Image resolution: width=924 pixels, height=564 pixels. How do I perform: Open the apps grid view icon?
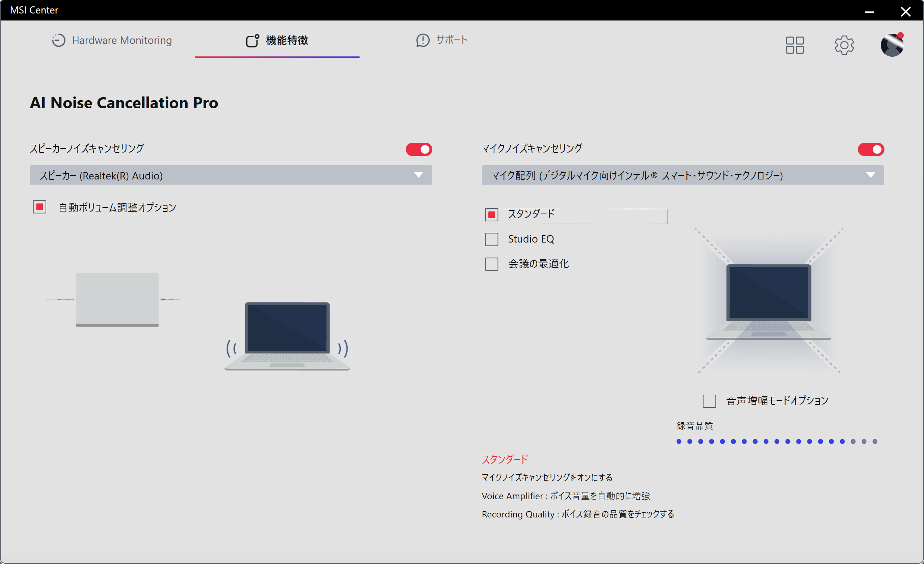(x=795, y=45)
